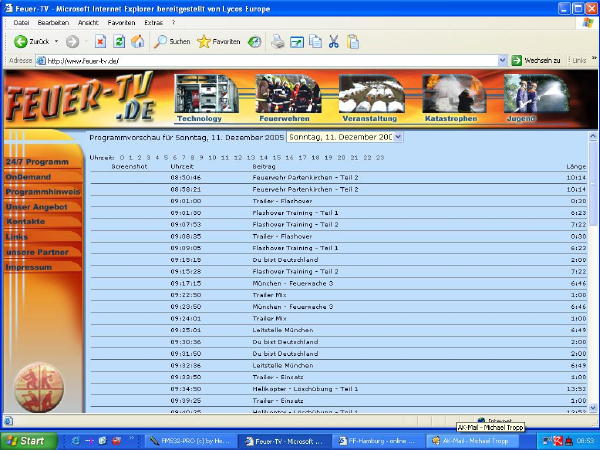The width and height of the screenshot is (600, 450).
Task: Click the address bar URL field
Action: pos(268,61)
